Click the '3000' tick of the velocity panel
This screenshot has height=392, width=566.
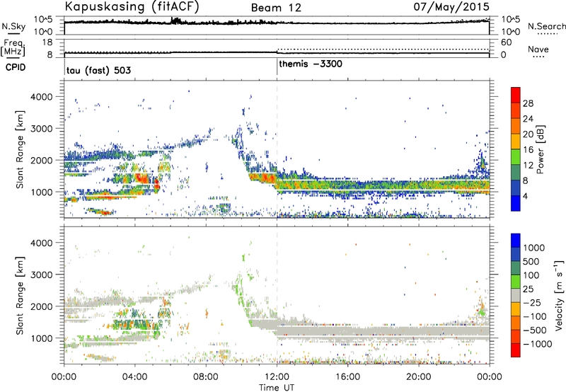click(x=42, y=275)
